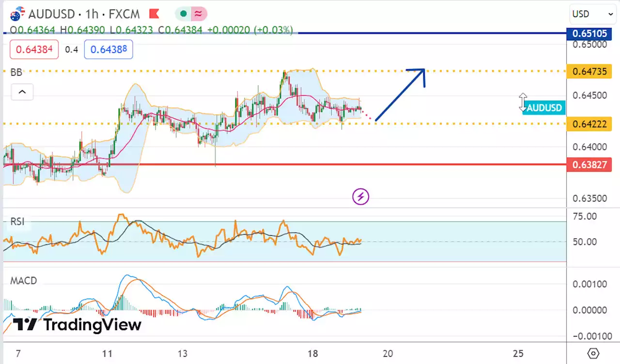Click the RSI 75.00 scale value

585,216
